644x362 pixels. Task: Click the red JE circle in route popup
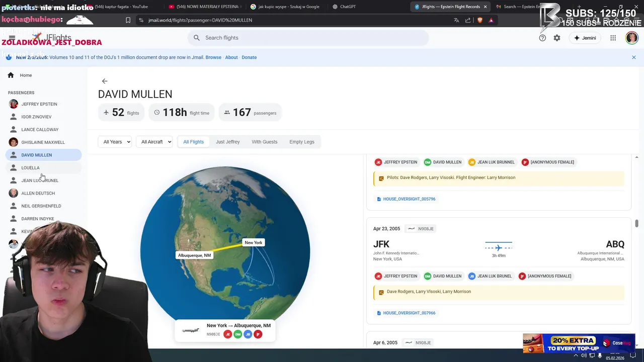click(227, 334)
